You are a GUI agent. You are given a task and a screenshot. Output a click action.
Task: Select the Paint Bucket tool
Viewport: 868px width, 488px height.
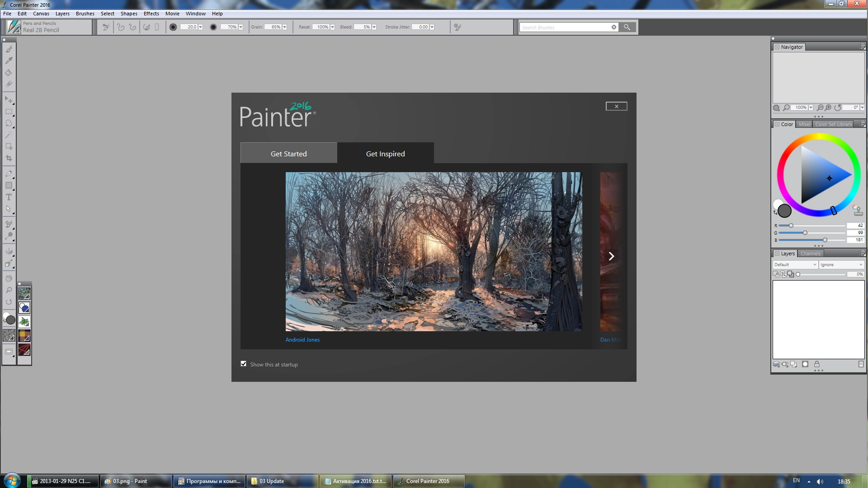[x=9, y=72]
